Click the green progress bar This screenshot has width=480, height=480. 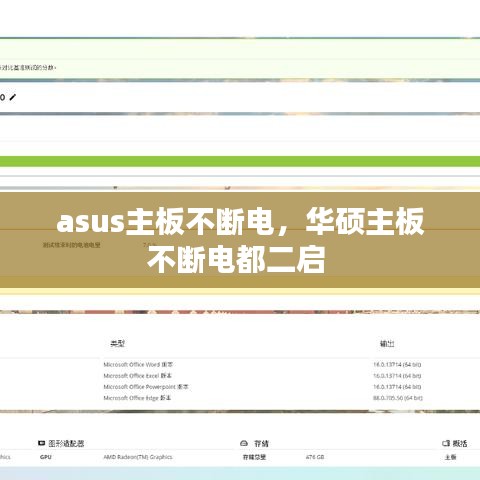[240, 161]
